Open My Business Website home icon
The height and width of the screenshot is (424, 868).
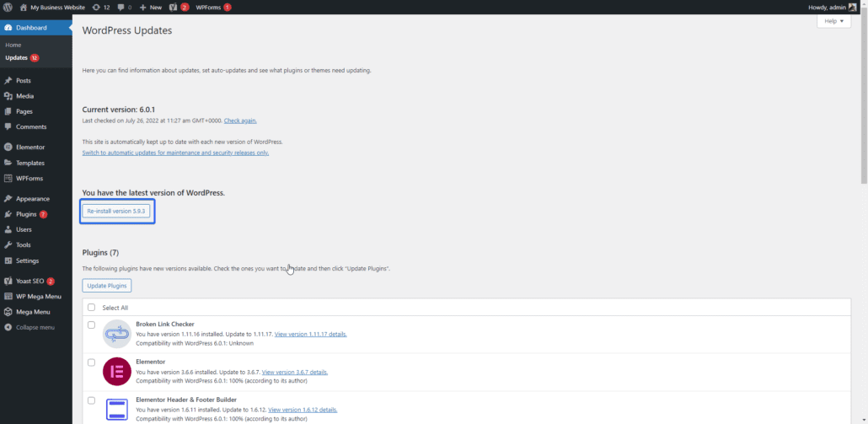coord(24,8)
